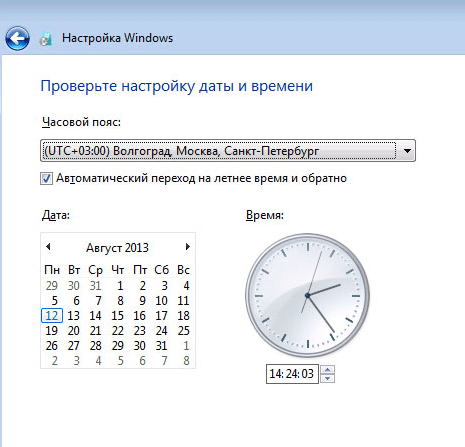Viewport: 465px width, 447px height.
Task: Click the Дата label
Action: [56, 215]
